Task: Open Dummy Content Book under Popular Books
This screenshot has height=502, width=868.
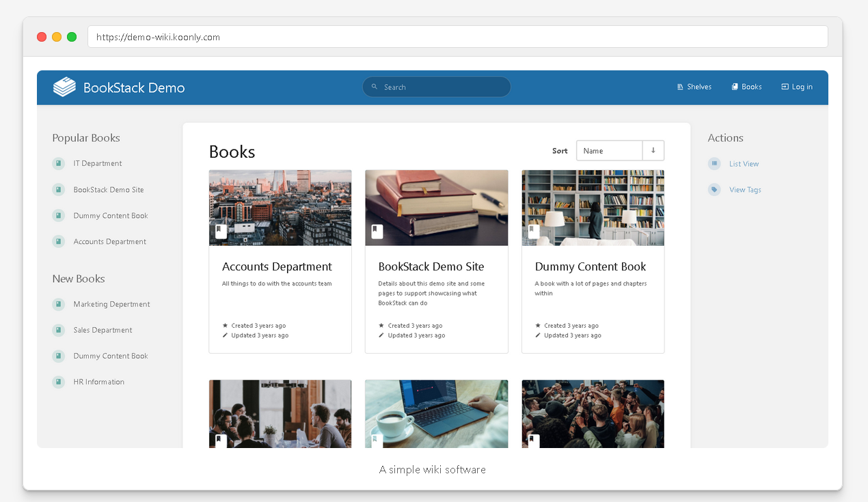Action: point(111,215)
